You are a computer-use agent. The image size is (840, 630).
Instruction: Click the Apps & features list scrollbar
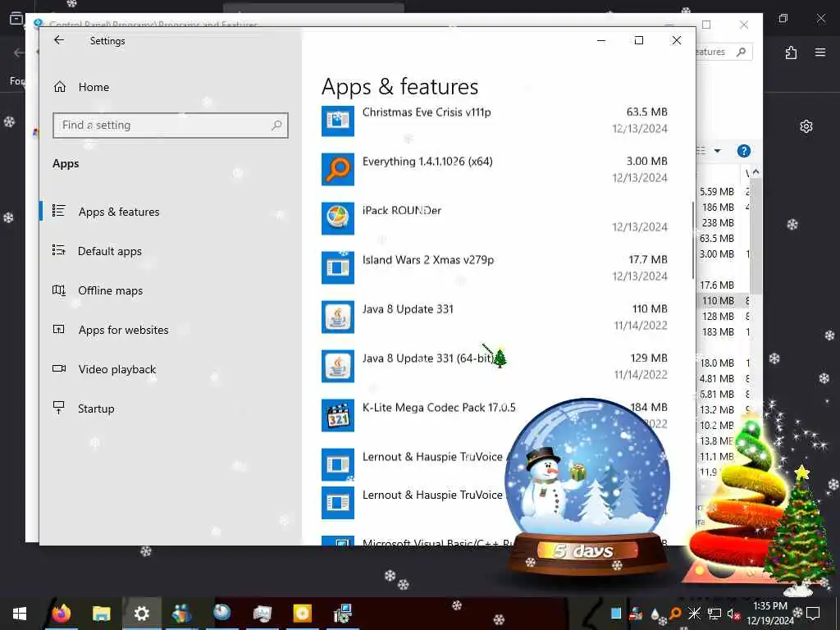tap(692, 240)
